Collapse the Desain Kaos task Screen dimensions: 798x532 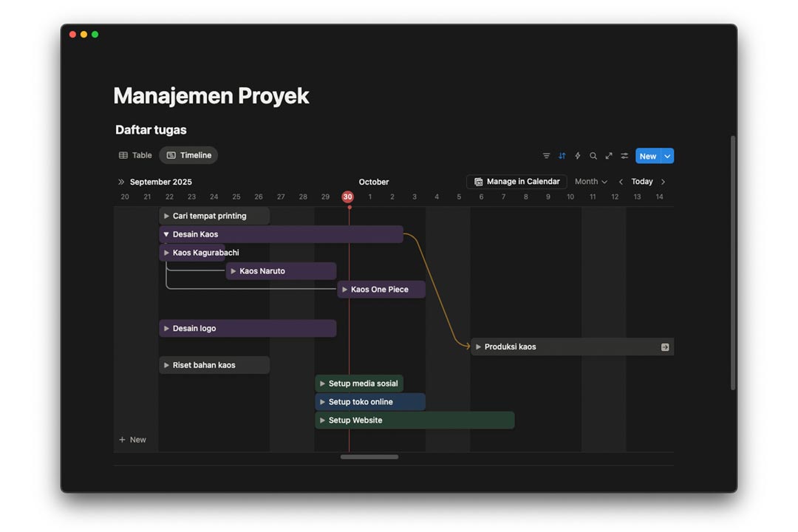166,235
